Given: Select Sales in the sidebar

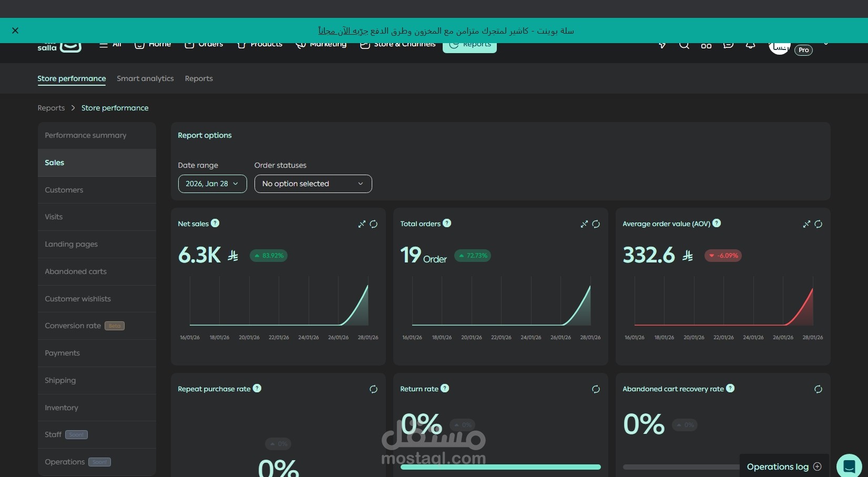Looking at the screenshot, I should coord(97,163).
